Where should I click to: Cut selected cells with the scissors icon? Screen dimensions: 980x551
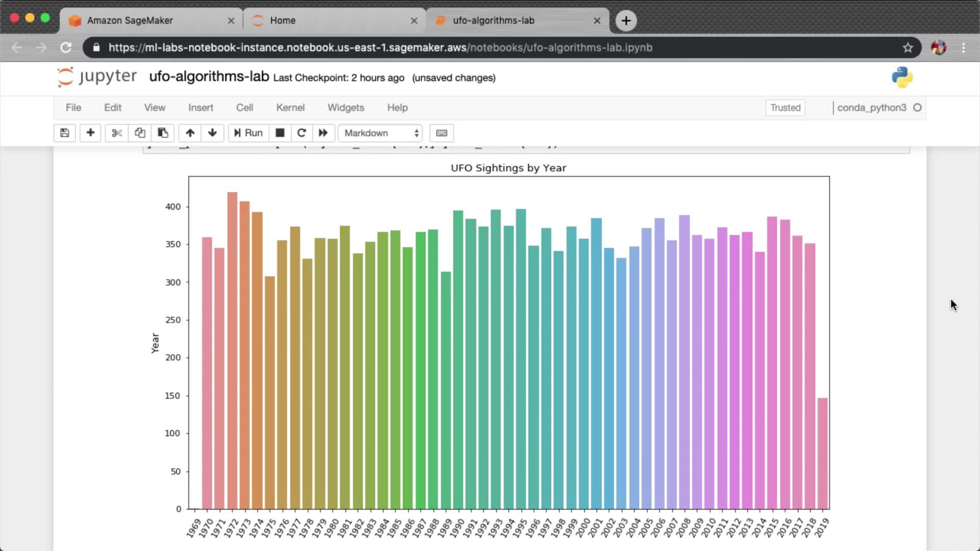[117, 133]
